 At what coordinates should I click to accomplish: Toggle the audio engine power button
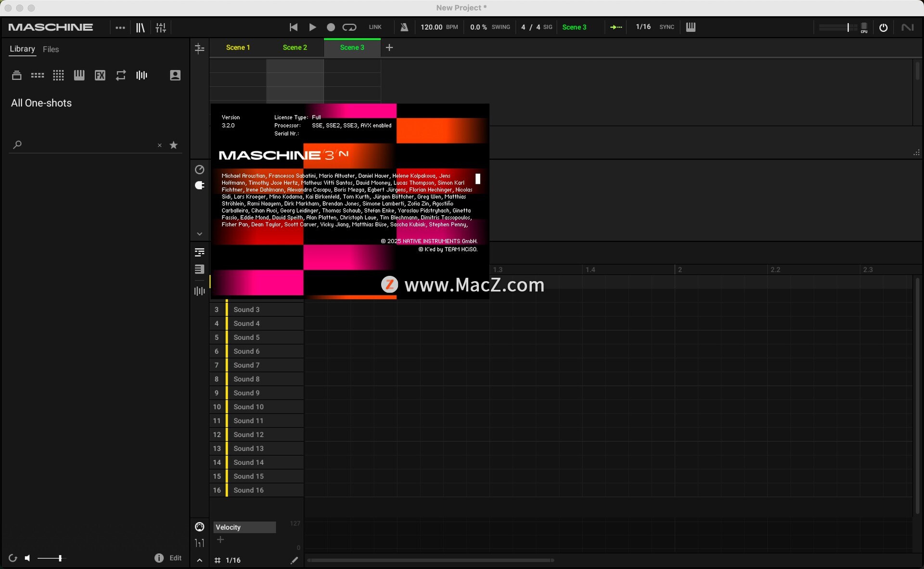tap(883, 27)
